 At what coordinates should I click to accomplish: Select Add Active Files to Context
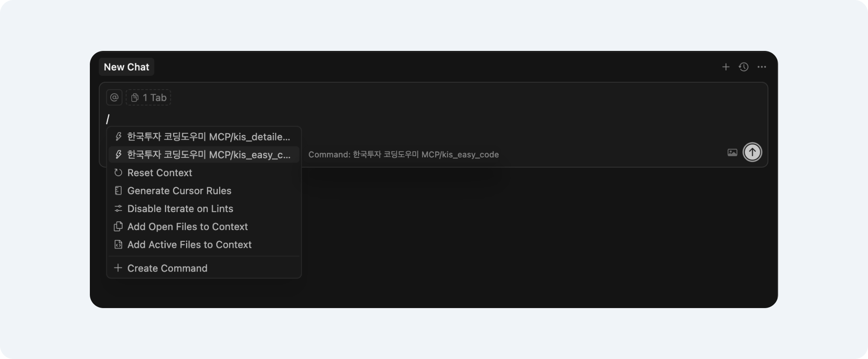point(204,244)
